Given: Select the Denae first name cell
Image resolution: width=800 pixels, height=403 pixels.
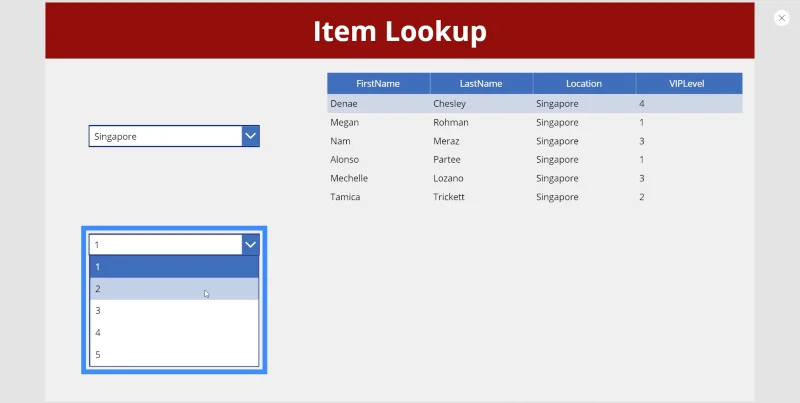Looking at the screenshot, I should click(x=343, y=104).
